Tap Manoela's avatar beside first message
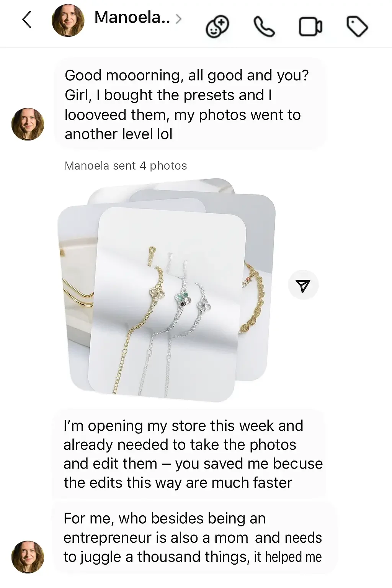 tap(28, 124)
